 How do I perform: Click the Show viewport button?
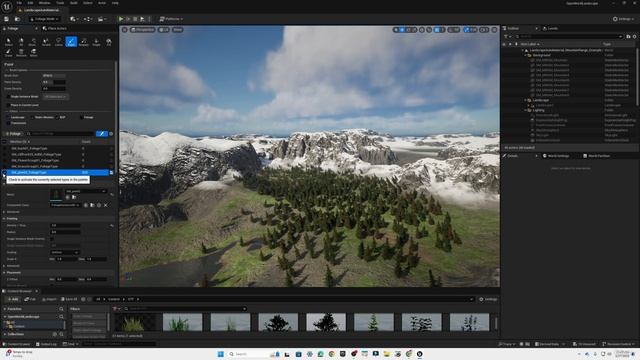[x=178, y=30]
